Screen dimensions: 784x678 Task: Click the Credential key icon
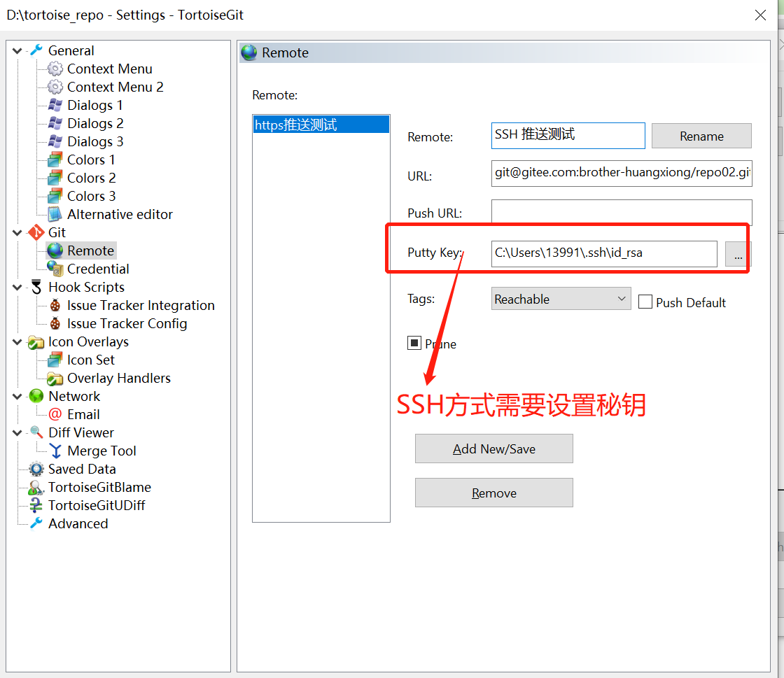click(x=55, y=269)
